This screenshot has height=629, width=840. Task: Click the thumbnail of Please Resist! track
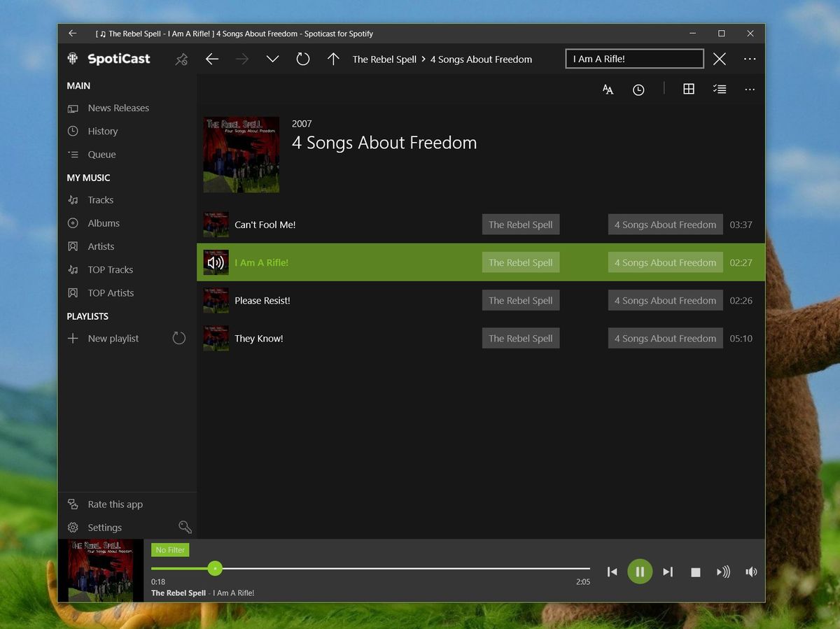[216, 300]
